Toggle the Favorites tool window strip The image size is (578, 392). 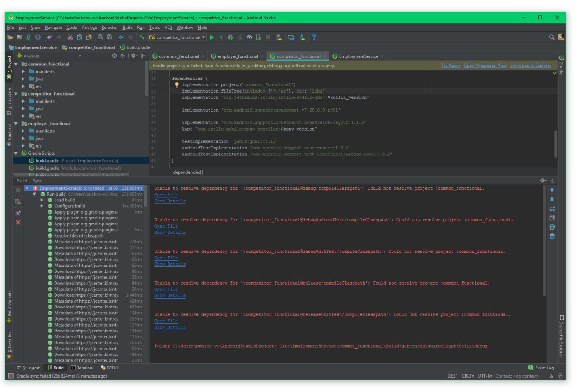click(x=9, y=345)
